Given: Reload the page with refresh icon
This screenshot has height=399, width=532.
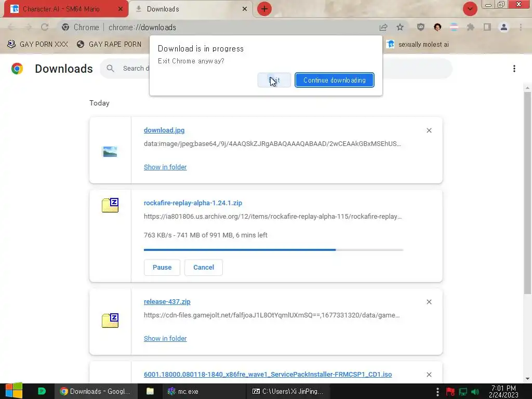Looking at the screenshot, I should (x=45, y=27).
